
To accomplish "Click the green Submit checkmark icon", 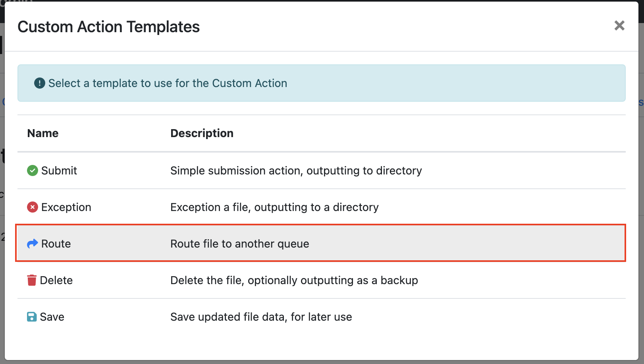I will click(32, 170).
